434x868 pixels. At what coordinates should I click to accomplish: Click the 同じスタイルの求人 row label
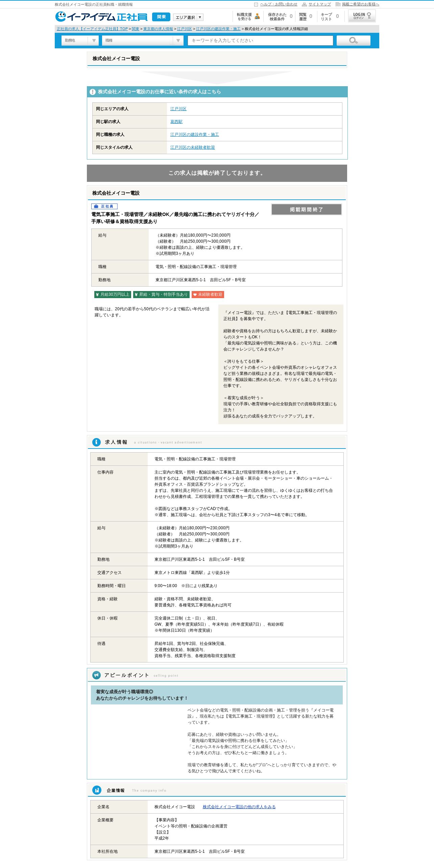click(114, 147)
